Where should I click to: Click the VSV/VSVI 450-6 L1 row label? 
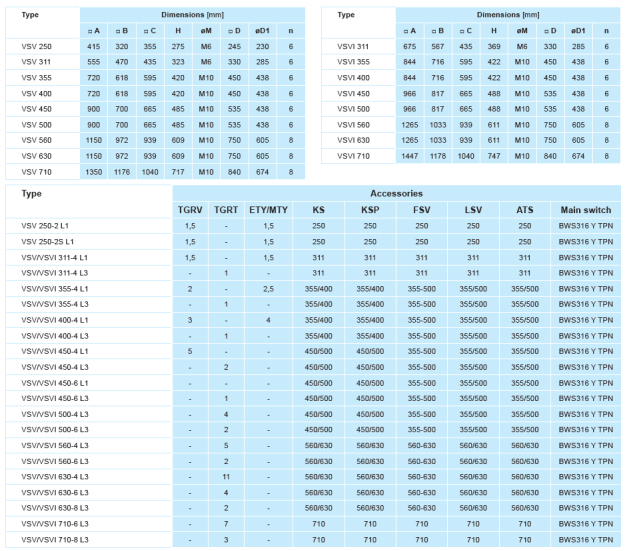coord(55,383)
